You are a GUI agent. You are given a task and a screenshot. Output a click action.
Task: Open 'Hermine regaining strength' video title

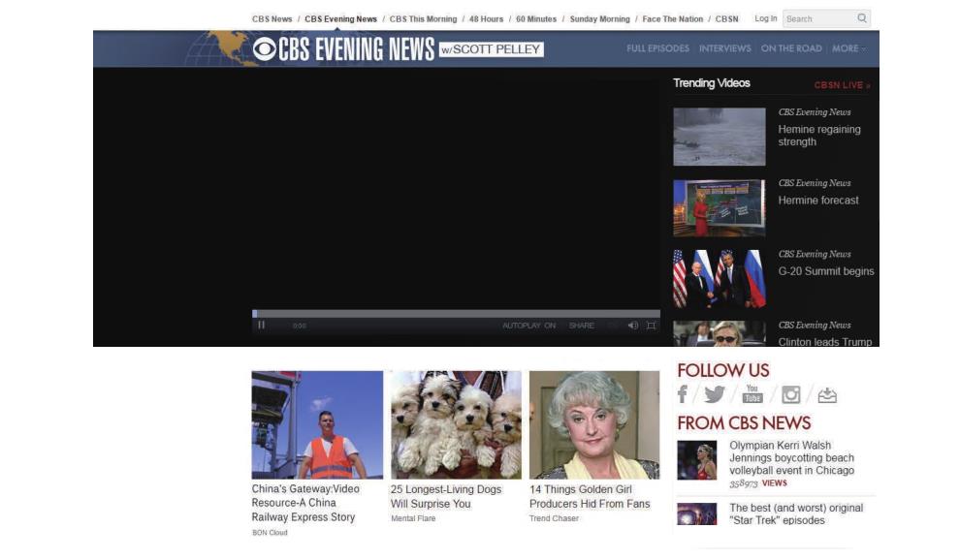tap(819, 136)
